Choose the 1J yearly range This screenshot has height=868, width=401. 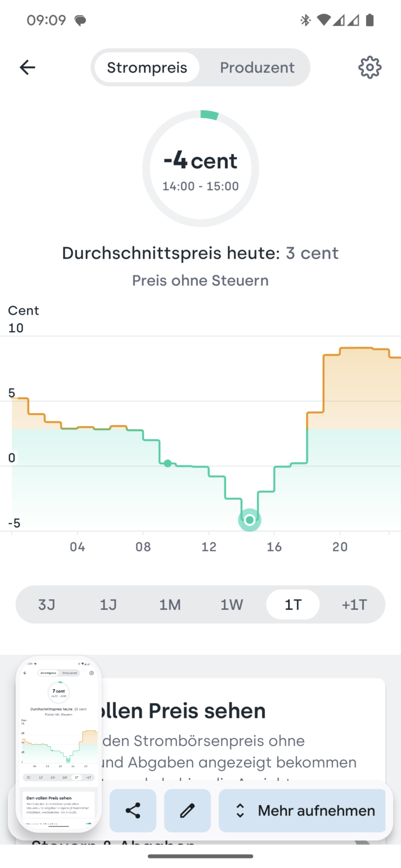coord(108,605)
